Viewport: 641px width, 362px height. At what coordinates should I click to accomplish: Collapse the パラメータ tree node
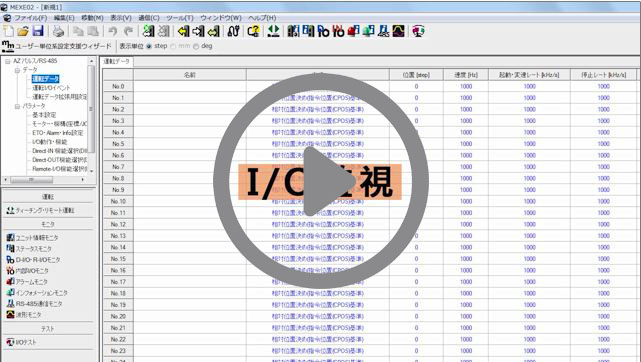[17, 106]
